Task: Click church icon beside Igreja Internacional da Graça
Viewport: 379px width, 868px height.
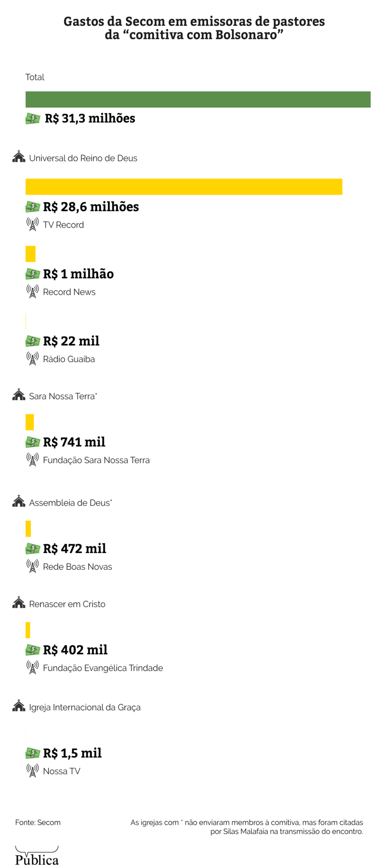Action: point(19,706)
